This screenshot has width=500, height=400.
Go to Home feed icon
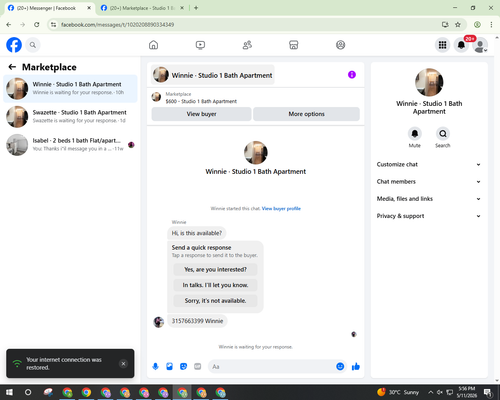tap(153, 45)
